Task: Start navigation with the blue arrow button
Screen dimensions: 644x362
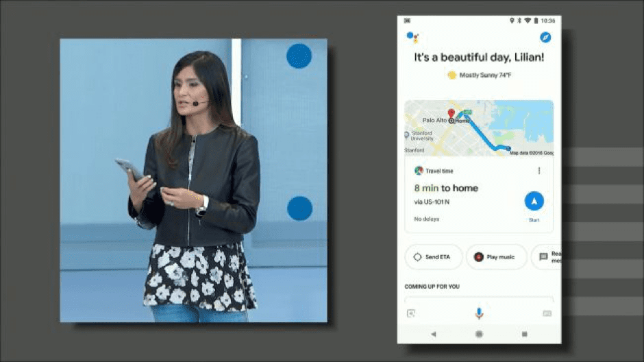Action: [x=534, y=202]
